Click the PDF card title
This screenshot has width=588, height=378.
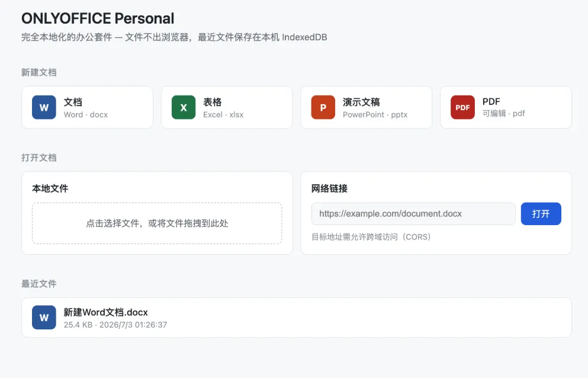point(491,102)
